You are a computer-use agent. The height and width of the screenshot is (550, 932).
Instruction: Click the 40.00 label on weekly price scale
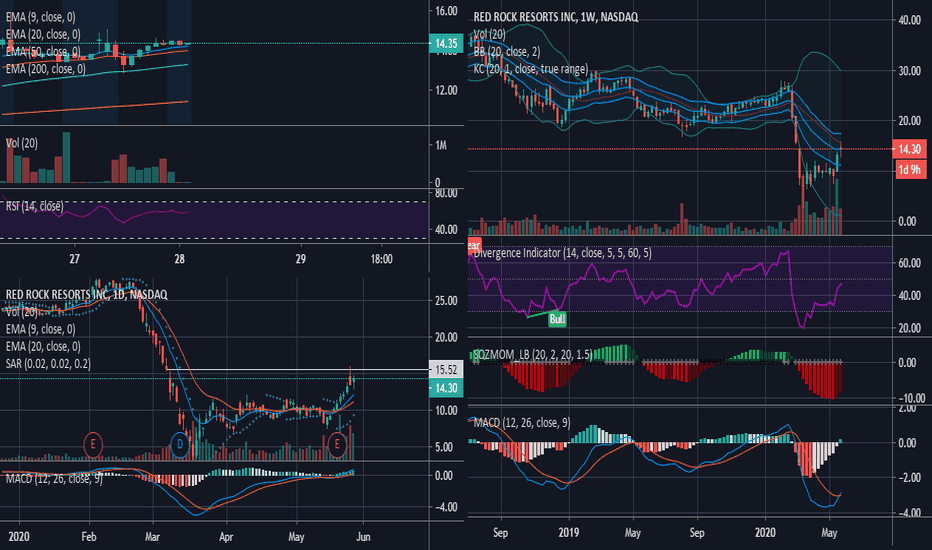pos(909,20)
